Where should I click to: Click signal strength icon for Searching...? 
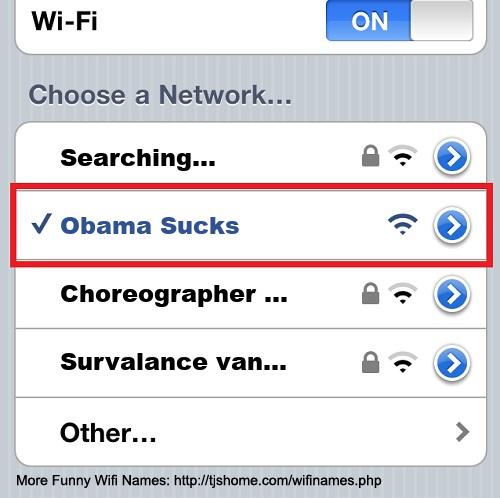pyautogui.click(x=403, y=156)
